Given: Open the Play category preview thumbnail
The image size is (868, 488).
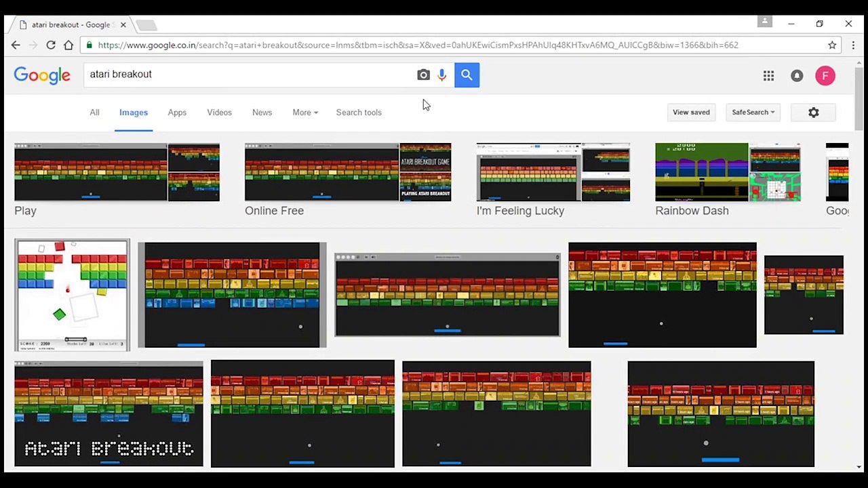Looking at the screenshot, I should pos(91,172).
